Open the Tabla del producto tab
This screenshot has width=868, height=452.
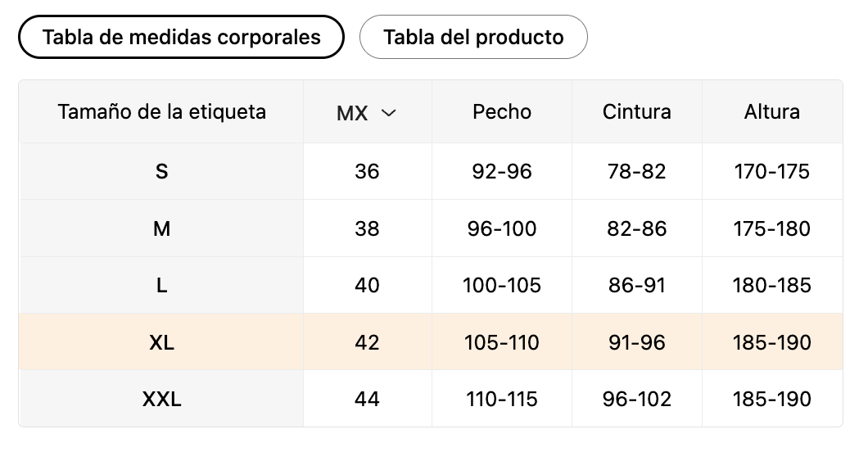click(473, 37)
